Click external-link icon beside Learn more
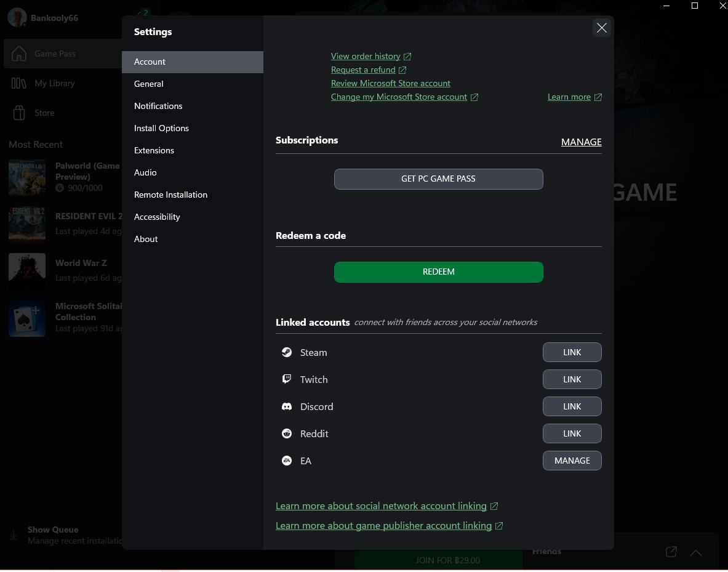Screen dimensions: 728x572 (x=598, y=97)
